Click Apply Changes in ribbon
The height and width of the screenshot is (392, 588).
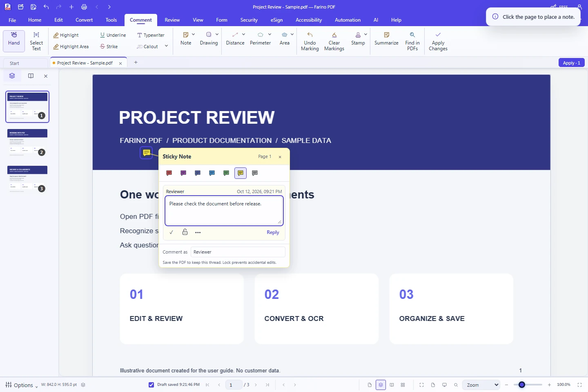click(438, 41)
